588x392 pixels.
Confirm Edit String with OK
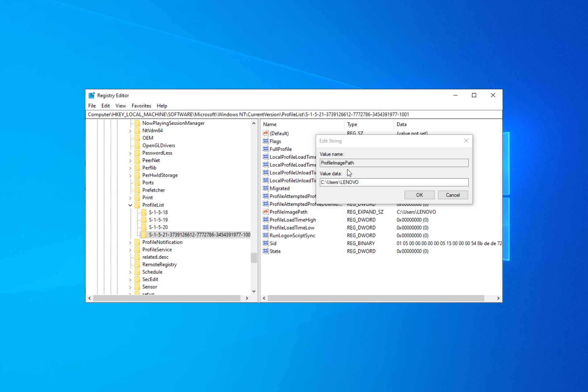pyautogui.click(x=419, y=195)
